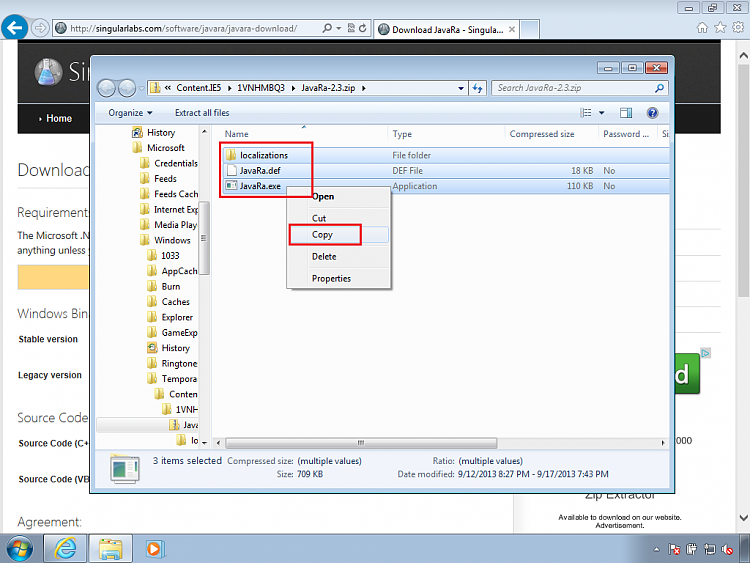Open recent pages dropdown beside navigation buttons
This screenshot has height=563, width=750.
pyautogui.click(x=142, y=88)
